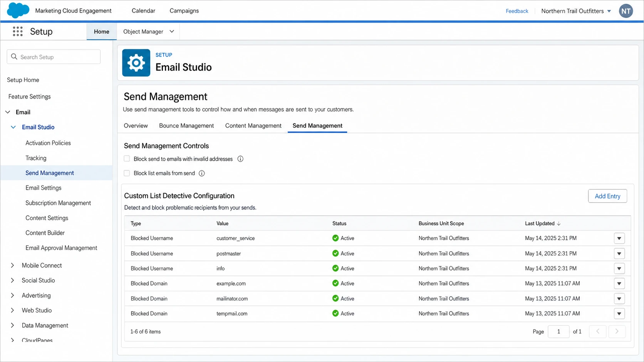This screenshot has width=644, height=362.
Task: Open the Campaigns menu
Action: click(184, 11)
